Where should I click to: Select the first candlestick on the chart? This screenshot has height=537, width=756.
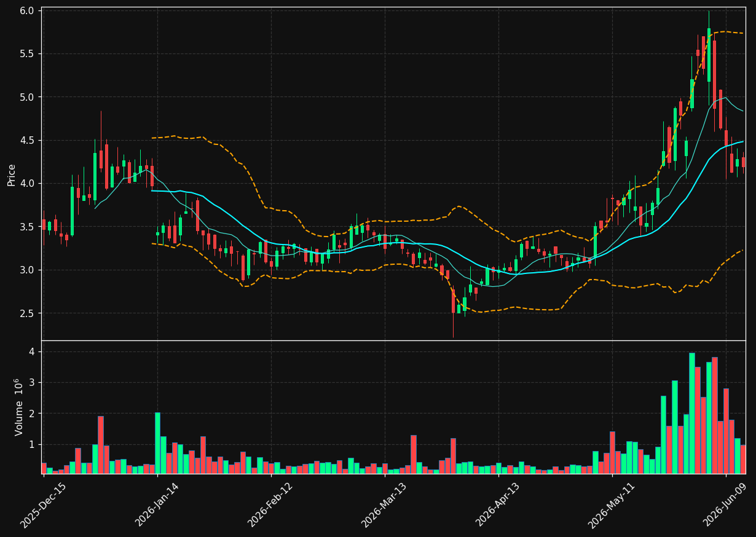pos(44,227)
